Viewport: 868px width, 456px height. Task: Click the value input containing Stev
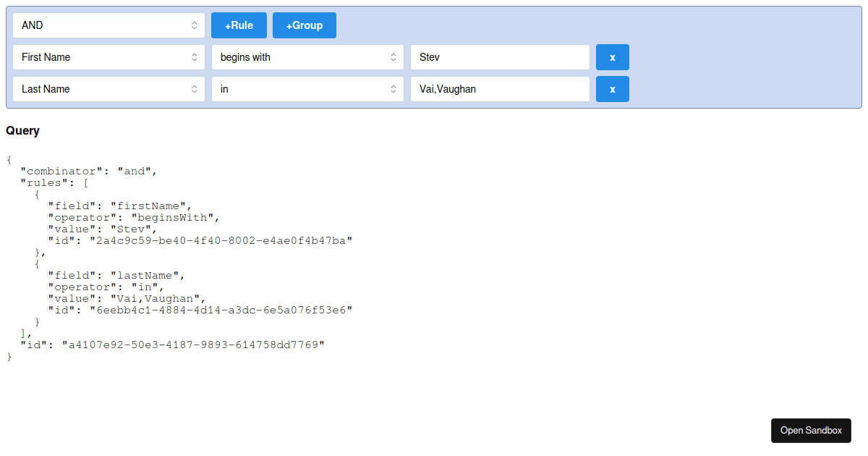pyautogui.click(x=499, y=56)
